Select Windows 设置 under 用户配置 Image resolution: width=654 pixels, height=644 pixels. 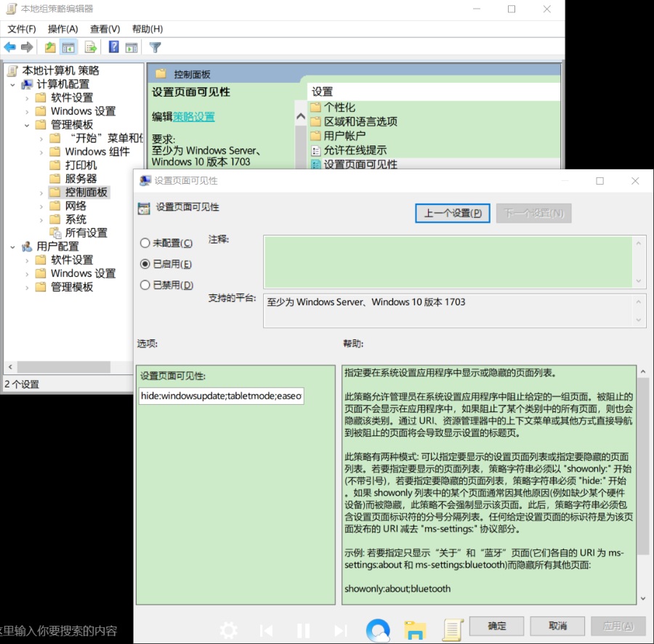(83, 273)
